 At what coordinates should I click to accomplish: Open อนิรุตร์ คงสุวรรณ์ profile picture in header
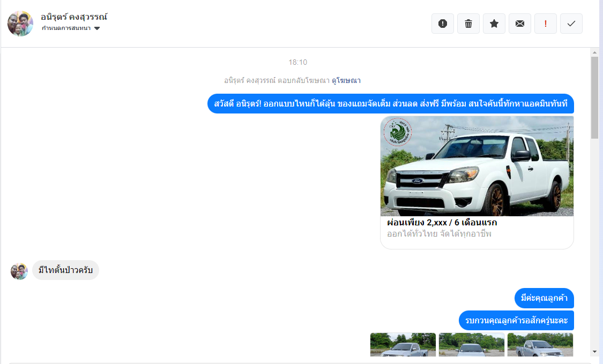click(20, 24)
